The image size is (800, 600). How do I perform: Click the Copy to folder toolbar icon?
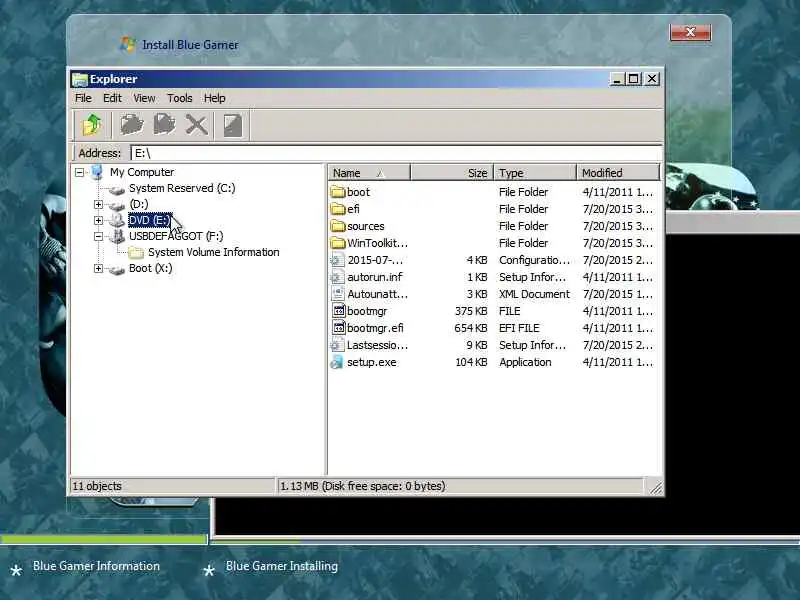click(132, 125)
